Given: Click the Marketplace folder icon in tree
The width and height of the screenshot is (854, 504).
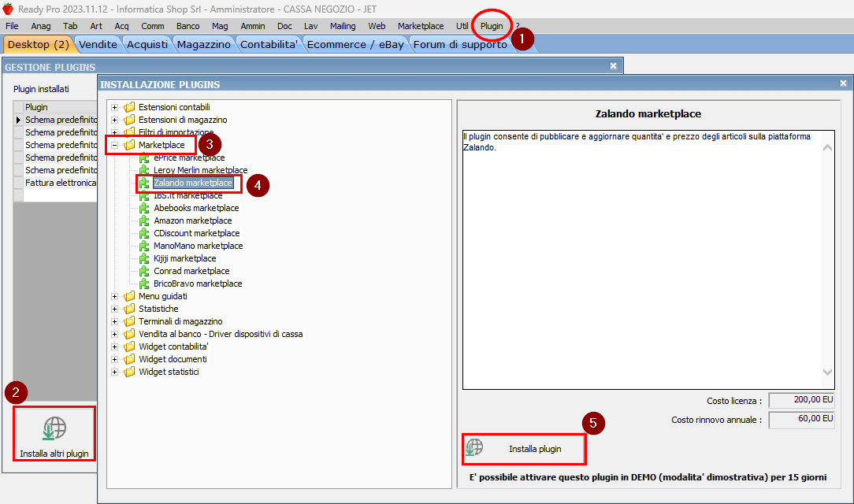Looking at the screenshot, I should [x=129, y=145].
